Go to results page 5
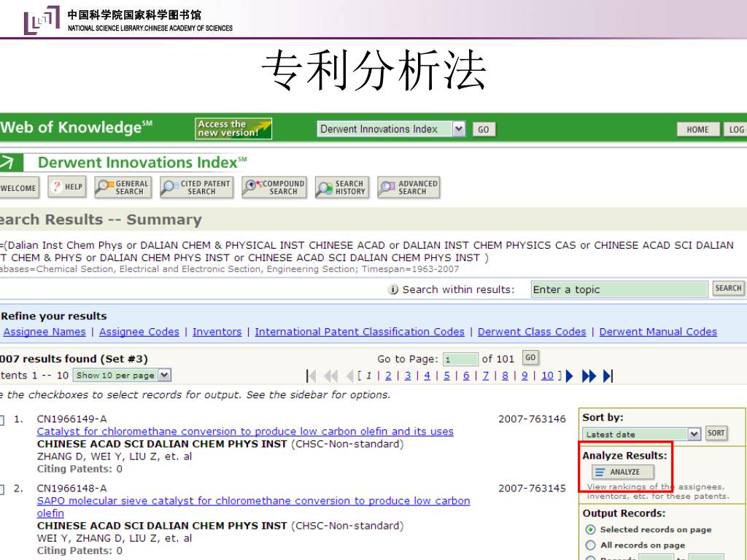The image size is (747, 560). click(447, 376)
